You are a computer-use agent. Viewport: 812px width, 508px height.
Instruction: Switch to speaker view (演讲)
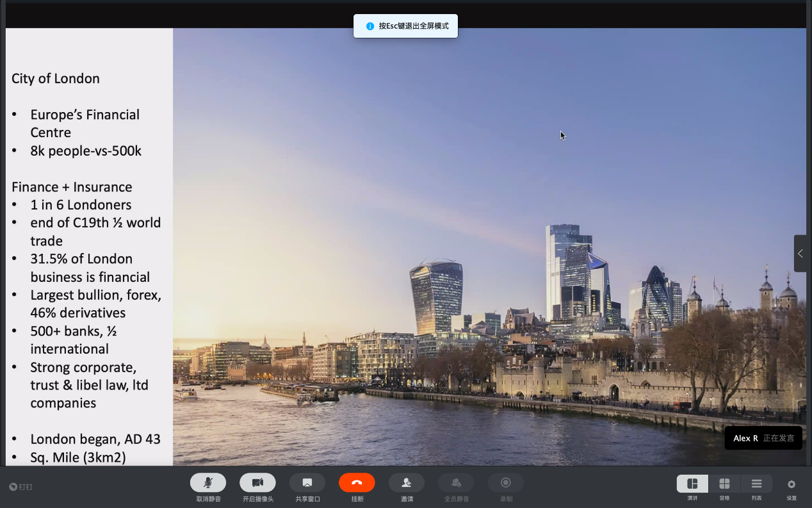(692, 484)
